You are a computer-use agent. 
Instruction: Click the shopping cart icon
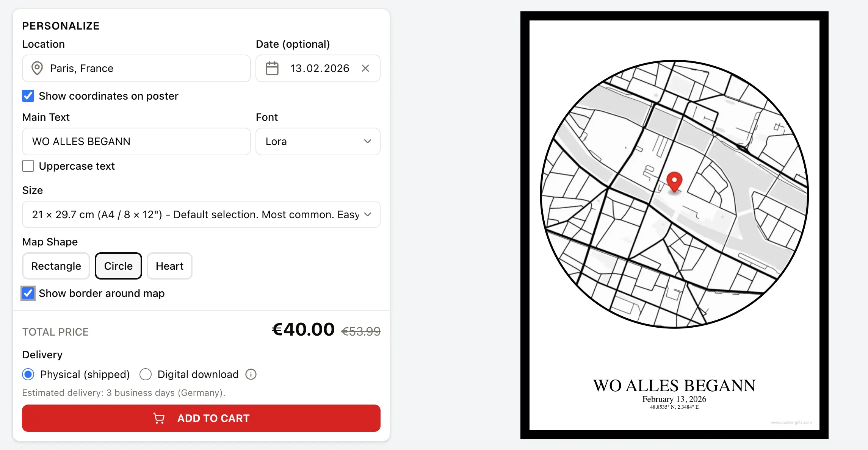coord(159,419)
